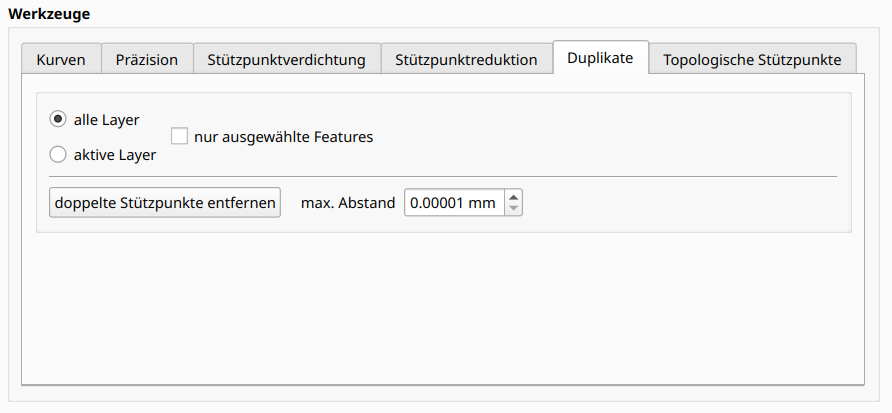Choose the 'aktive Layer' radio button
The height and width of the screenshot is (413, 892).
58,154
